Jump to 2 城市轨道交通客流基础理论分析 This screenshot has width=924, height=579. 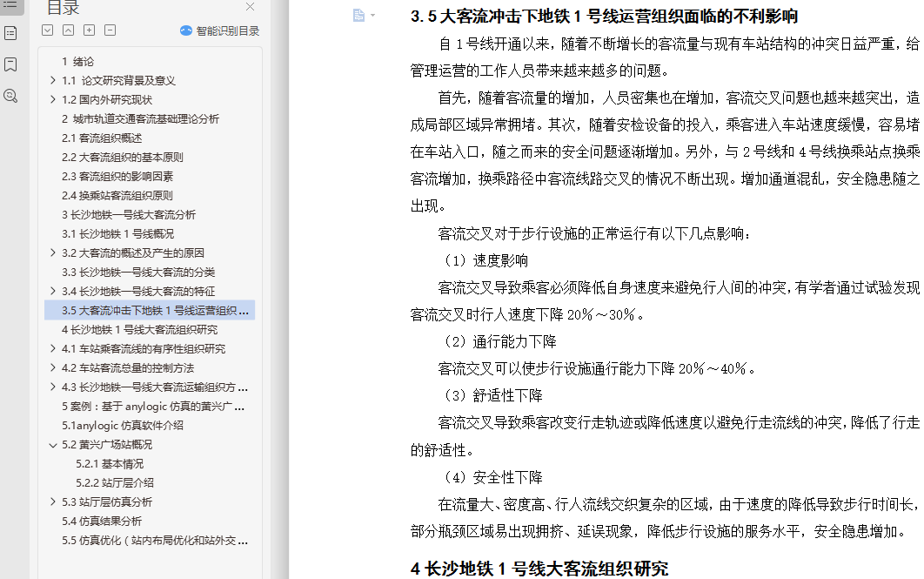point(140,118)
